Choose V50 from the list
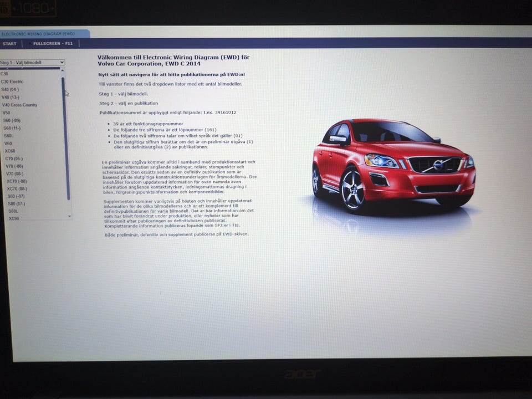532x399 pixels. coord(6,112)
